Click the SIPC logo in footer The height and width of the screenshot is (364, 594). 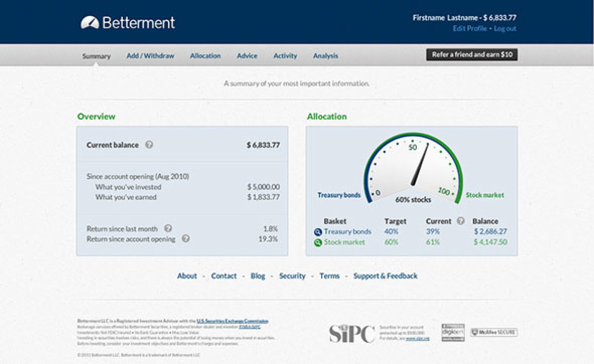pyautogui.click(x=352, y=333)
